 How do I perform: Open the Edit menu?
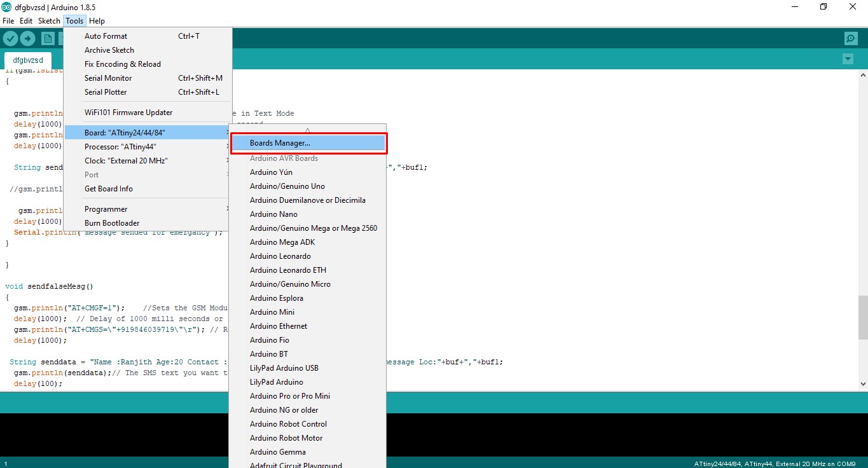pyautogui.click(x=26, y=21)
